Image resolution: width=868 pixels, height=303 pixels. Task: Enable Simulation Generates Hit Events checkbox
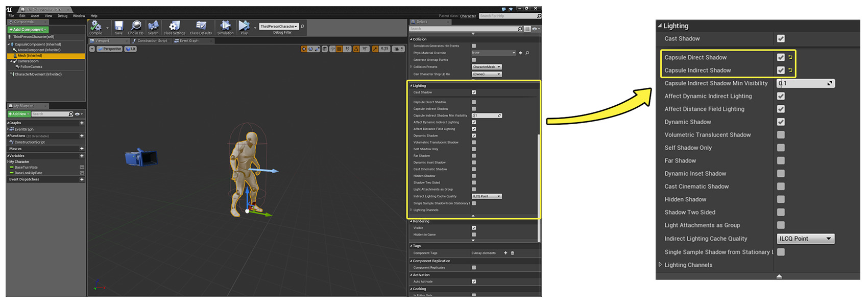[x=474, y=46]
